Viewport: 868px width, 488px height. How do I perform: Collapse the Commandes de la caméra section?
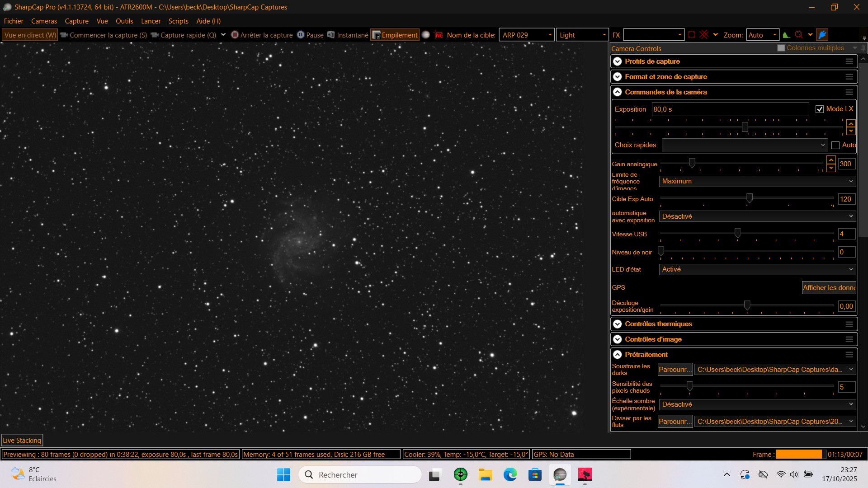pyautogui.click(x=618, y=92)
